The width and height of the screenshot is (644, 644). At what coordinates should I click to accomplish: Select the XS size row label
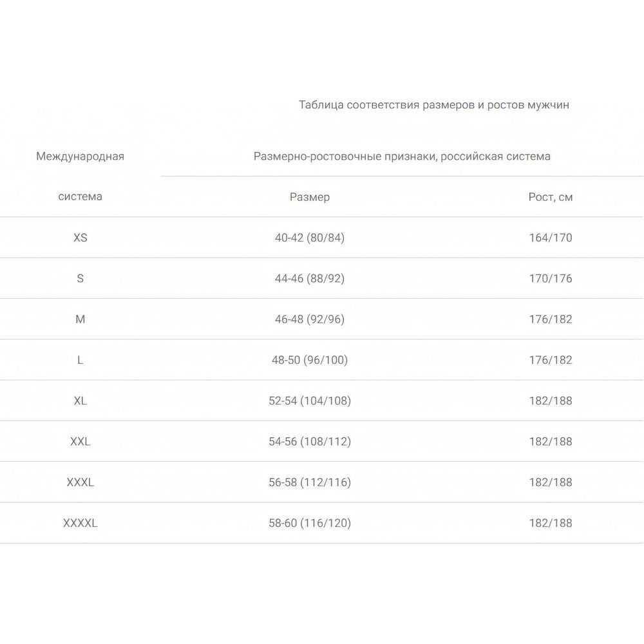click(80, 238)
